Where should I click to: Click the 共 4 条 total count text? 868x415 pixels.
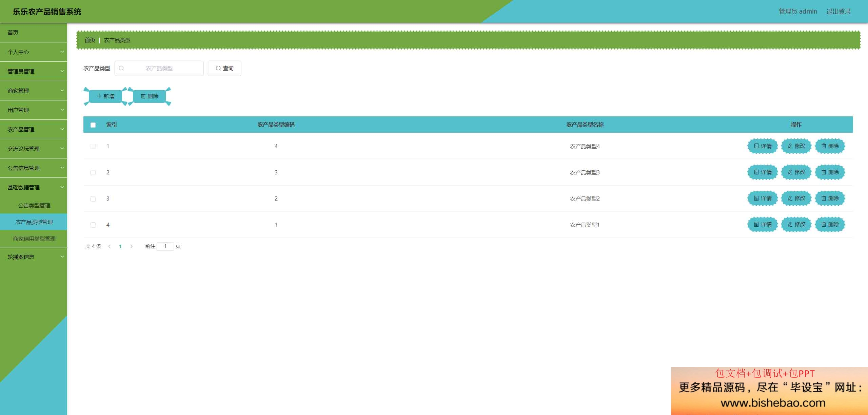coord(93,246)
